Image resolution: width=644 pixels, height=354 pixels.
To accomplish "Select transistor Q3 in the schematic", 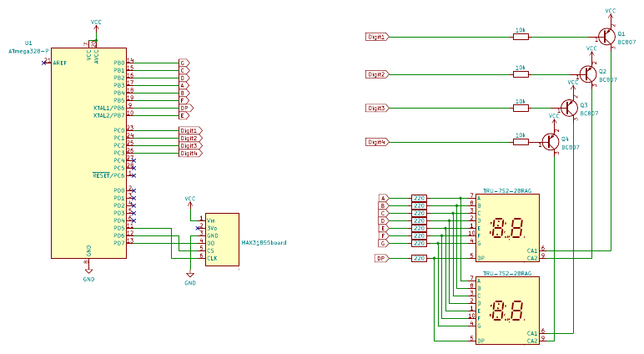I will (570, 108).
